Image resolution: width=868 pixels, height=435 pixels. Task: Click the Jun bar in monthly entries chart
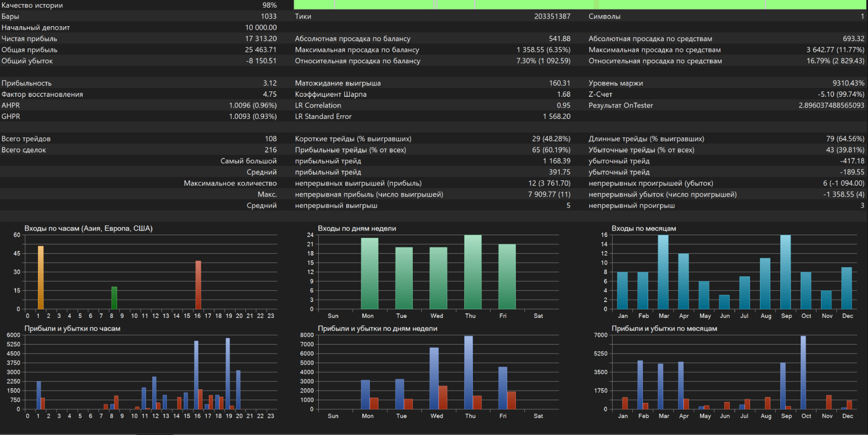click(724, 302)
